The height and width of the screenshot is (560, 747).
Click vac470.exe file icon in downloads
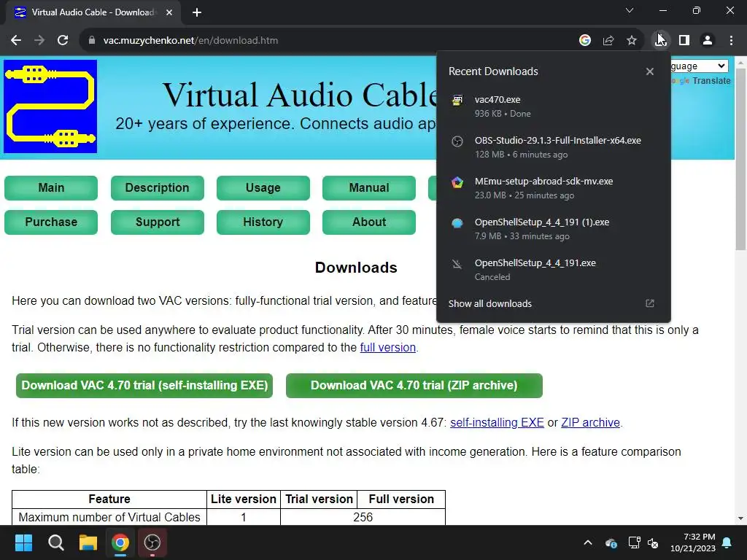457,100
